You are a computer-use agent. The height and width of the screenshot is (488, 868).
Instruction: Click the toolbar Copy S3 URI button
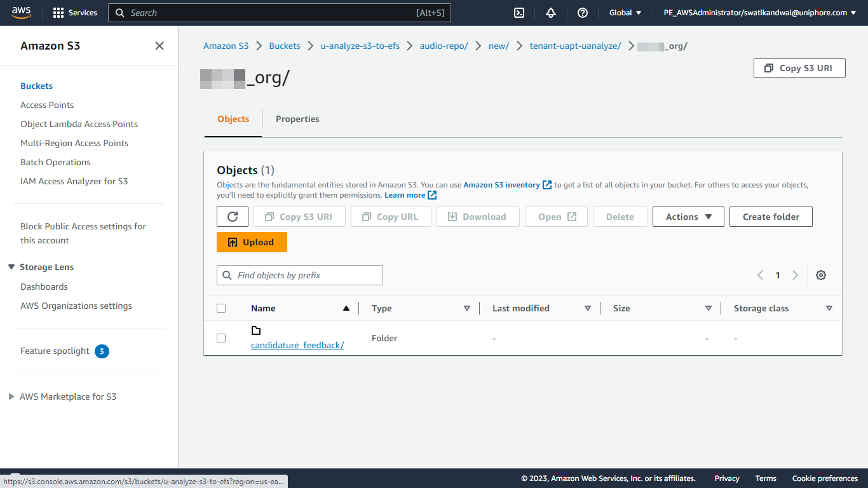(x=299, y=217)
